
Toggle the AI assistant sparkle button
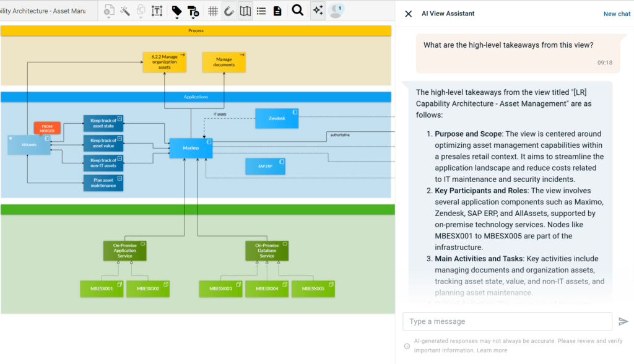point(318,11)
